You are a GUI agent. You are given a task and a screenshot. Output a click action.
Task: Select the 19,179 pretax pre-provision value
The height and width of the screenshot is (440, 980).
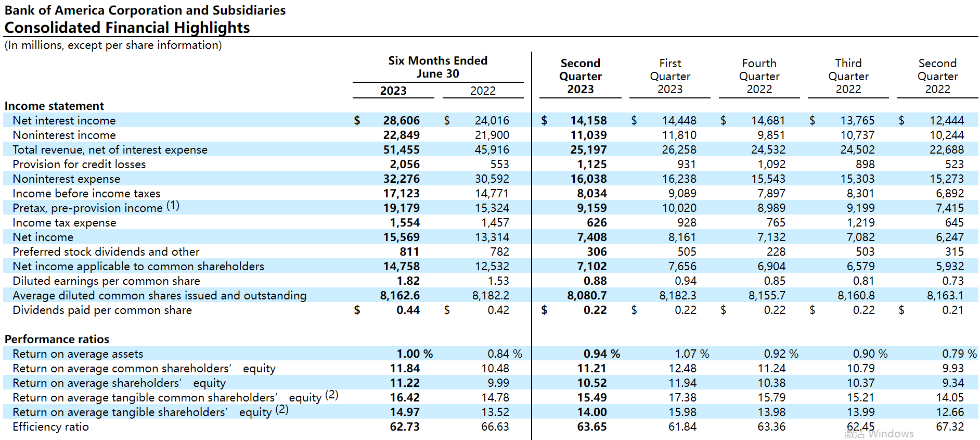point(401,208)
